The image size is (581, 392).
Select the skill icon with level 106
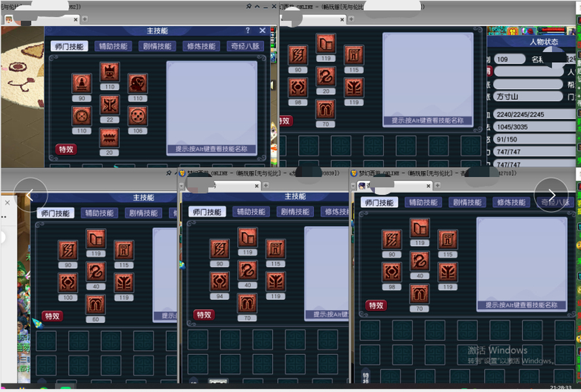tap(138, 116)
